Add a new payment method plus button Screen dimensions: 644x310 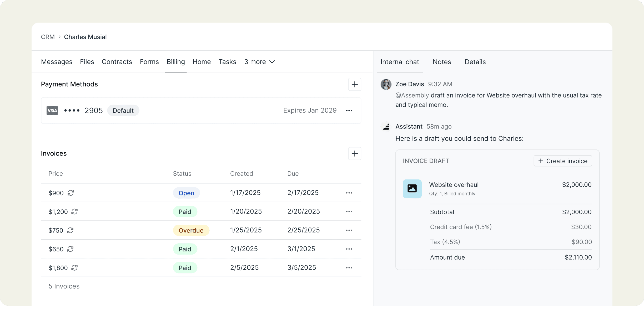(x=354, y=84)
